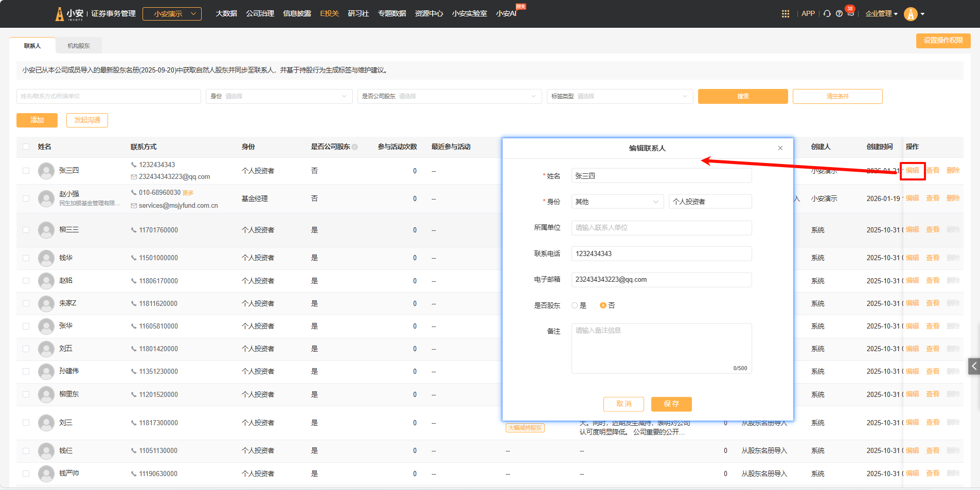Expand the side panel arrow handle

(974, 366)
